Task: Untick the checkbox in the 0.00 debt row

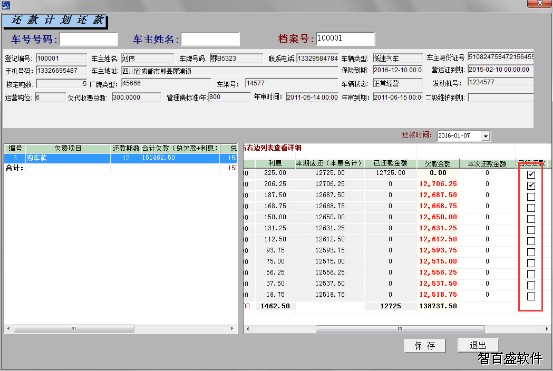Action: tap(531, 175)
